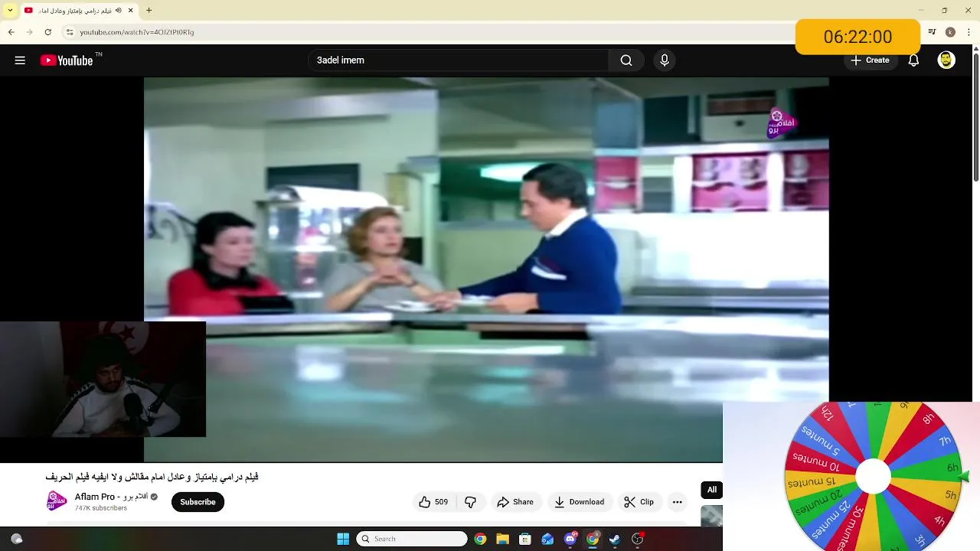View site information icon in address bar
The width and height of the screenshot is (980, 551).
[x=70, y=32]
